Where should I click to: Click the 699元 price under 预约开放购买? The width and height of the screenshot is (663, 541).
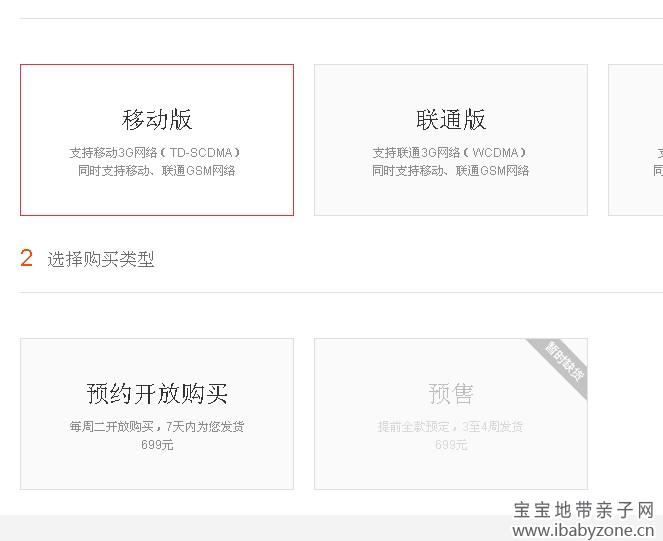point(157,445)
